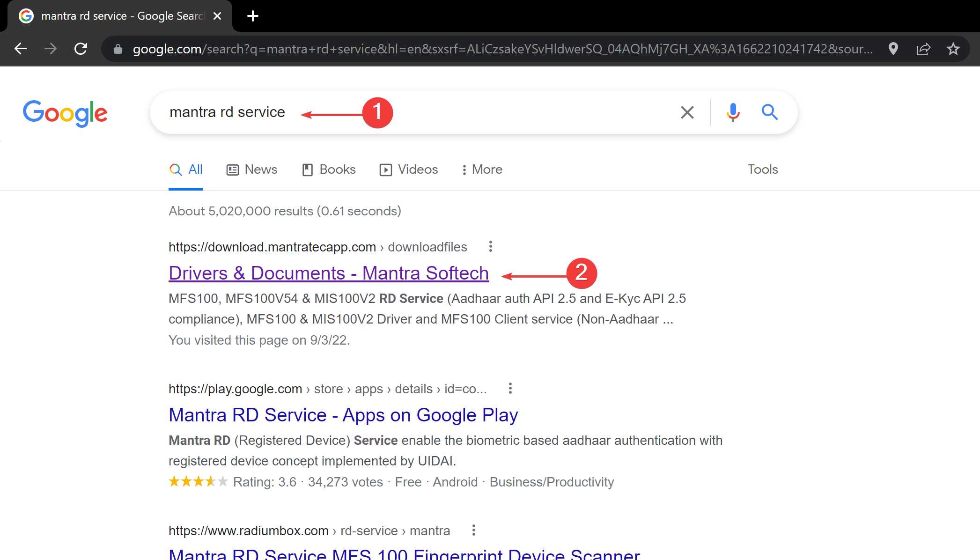
Task: Clear the search box with the X icon
Action: coord(687,112)
